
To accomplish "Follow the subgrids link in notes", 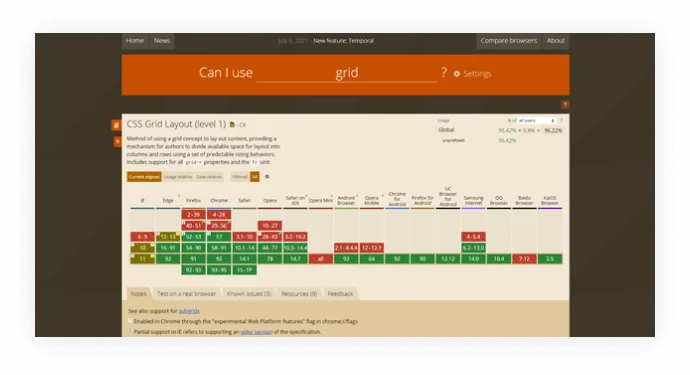I will 189,311.
